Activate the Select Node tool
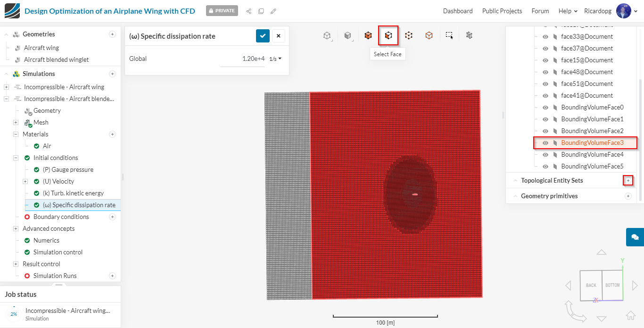The height and width of the screenshot is (328, 644). coord(429,35)
